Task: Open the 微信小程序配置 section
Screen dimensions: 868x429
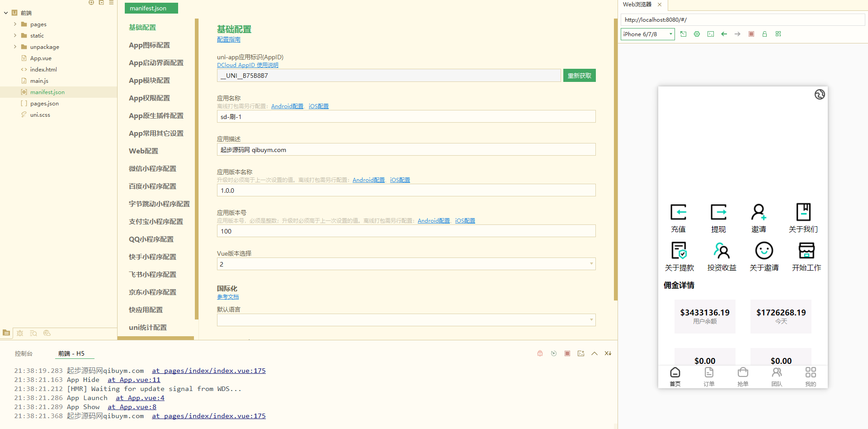Action: [x=153, y=169]
